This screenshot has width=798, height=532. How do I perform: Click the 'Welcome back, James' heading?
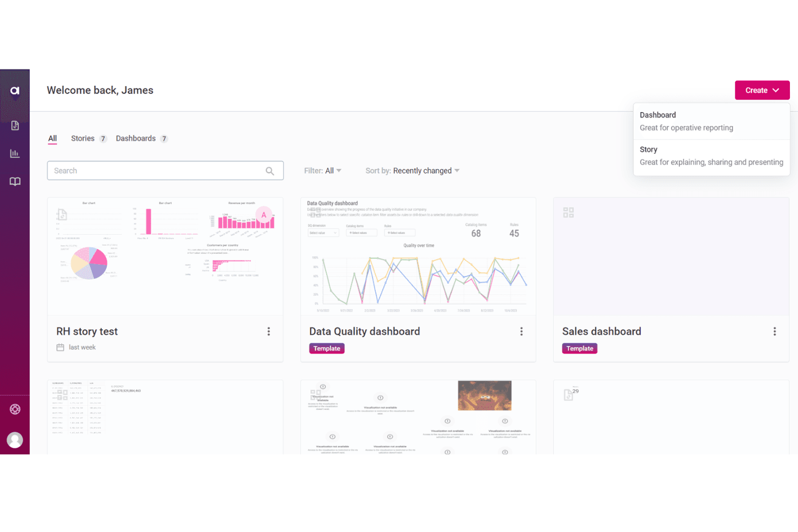point(100,91)
